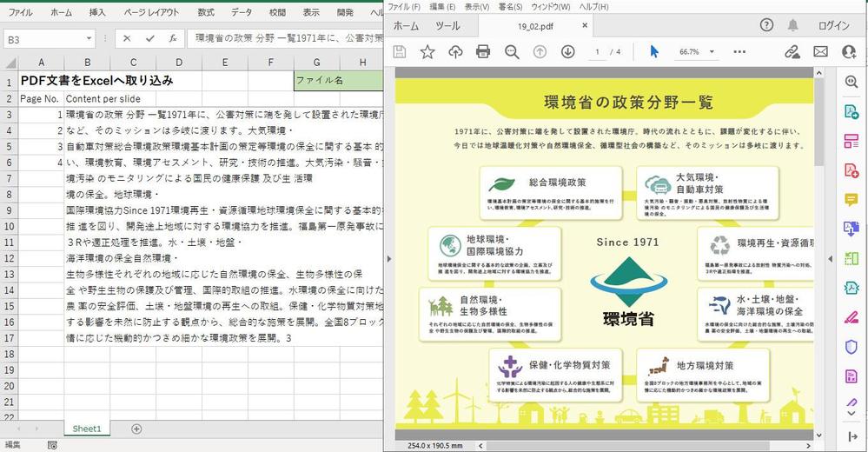This screenshot has height=452, width=868.
Task: Open the more tools ellipsis in Acrobat
Action: (739, 52)
